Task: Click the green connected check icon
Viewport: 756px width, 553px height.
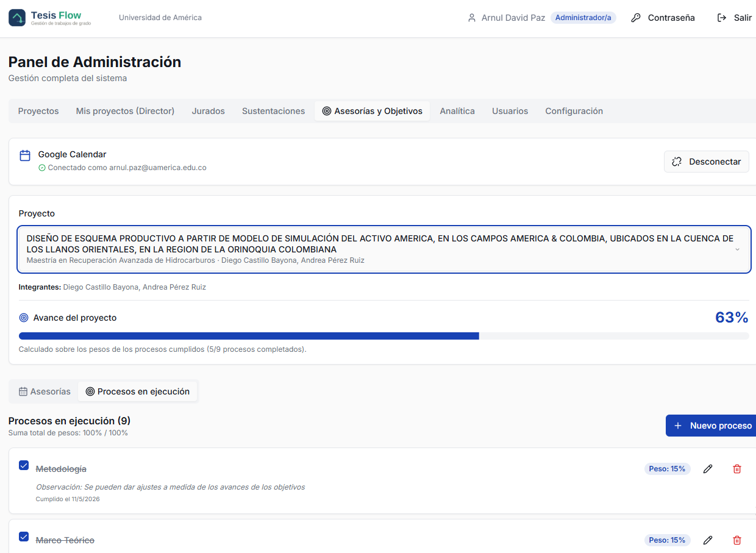Action: 42,168
